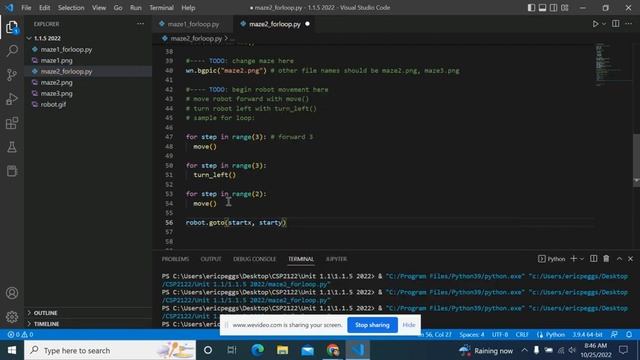Switch to the Problems panel tab
This screenshot has width=640, height=360.
[175, 259]
